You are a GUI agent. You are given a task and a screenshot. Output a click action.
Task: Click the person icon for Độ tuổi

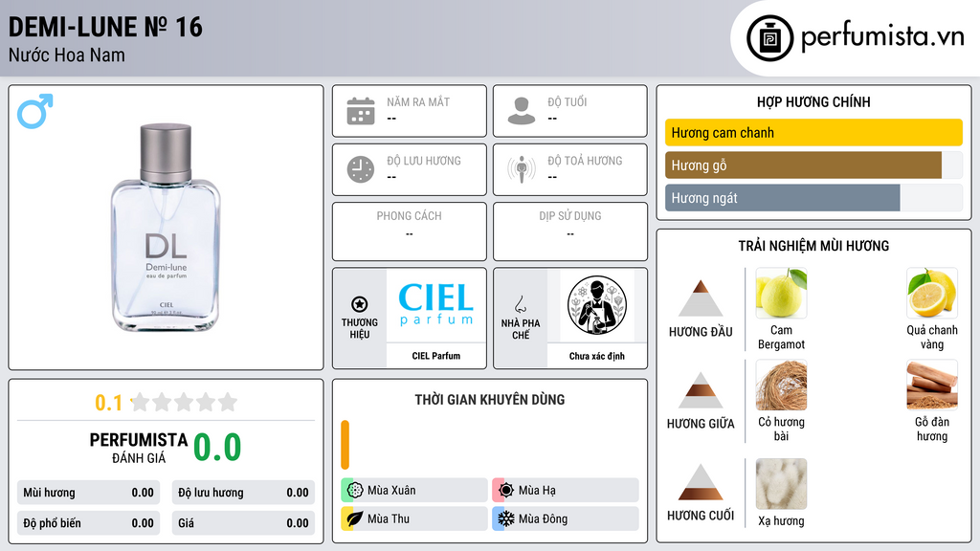[x=522, y=111]
